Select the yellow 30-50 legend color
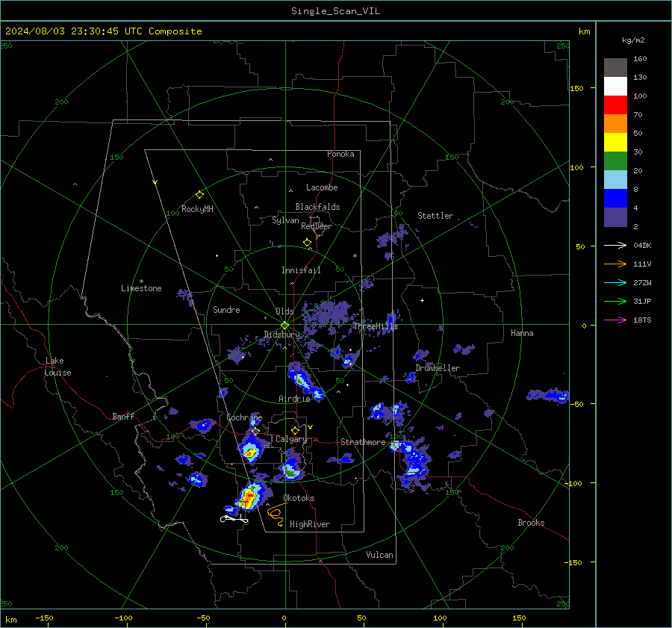The width and height of the screenshot is (672, 628). 615,143
